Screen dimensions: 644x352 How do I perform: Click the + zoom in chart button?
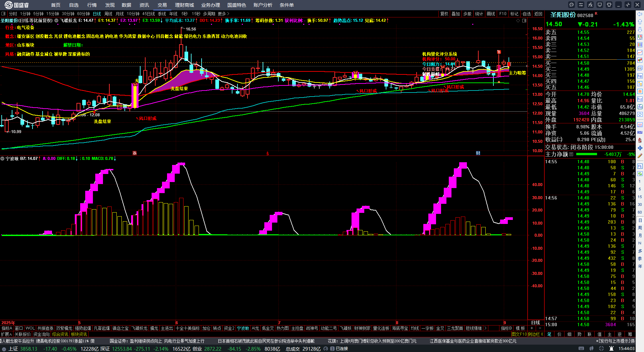(532, 328)
